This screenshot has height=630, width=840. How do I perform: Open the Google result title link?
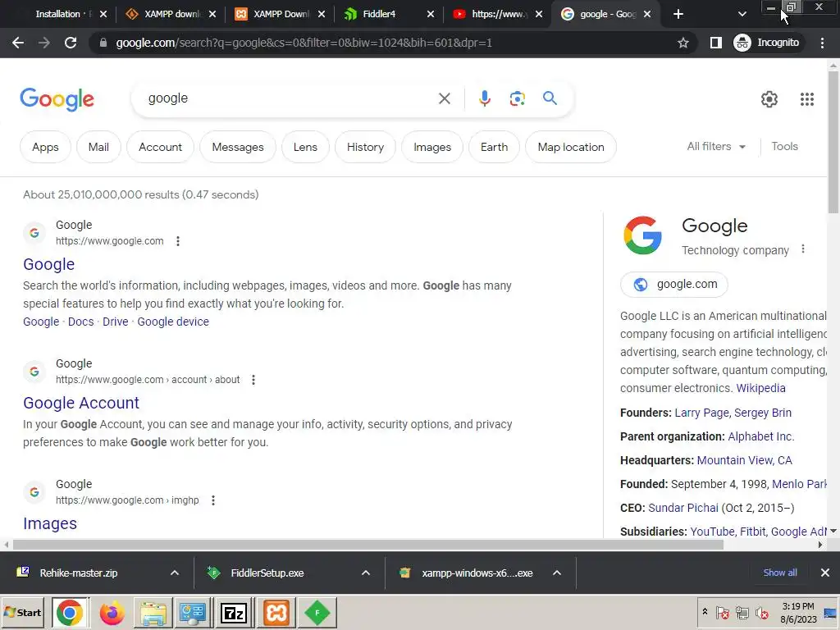(x=48, y=264)
